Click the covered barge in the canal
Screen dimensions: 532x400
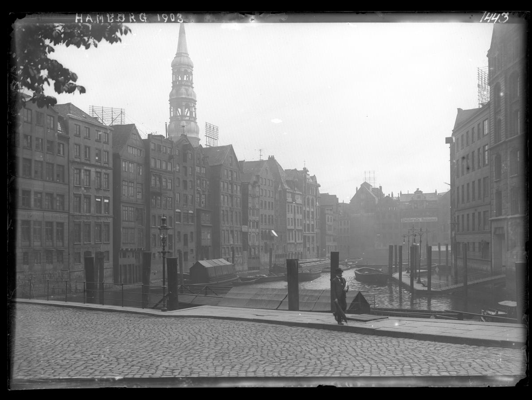(213, 270)
